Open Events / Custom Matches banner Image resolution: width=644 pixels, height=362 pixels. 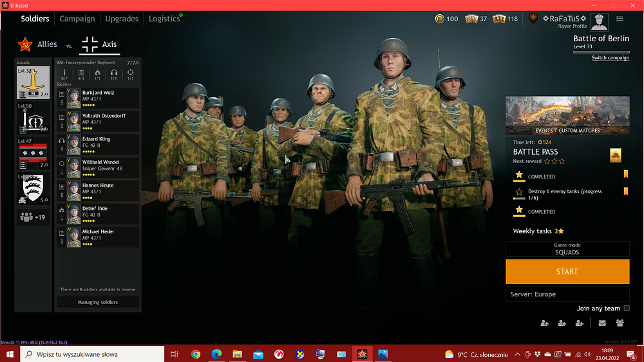(x=567, y=115)
